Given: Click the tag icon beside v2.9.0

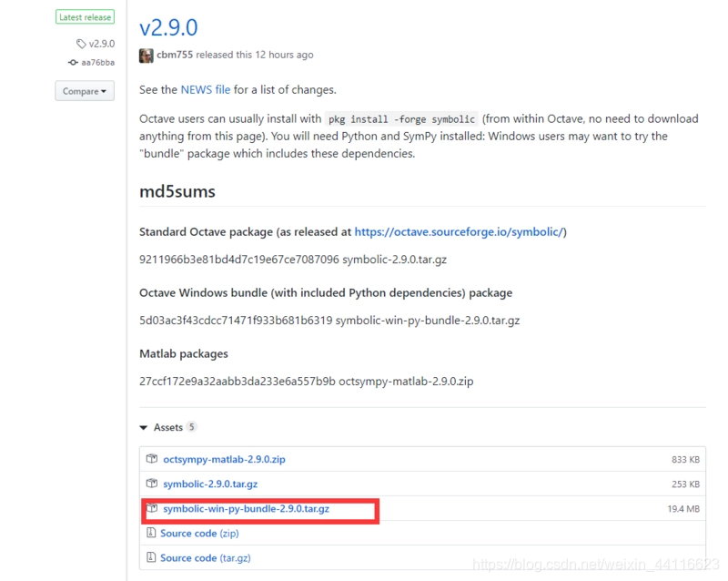Looking at the screenshot, I should click(81, 44).
